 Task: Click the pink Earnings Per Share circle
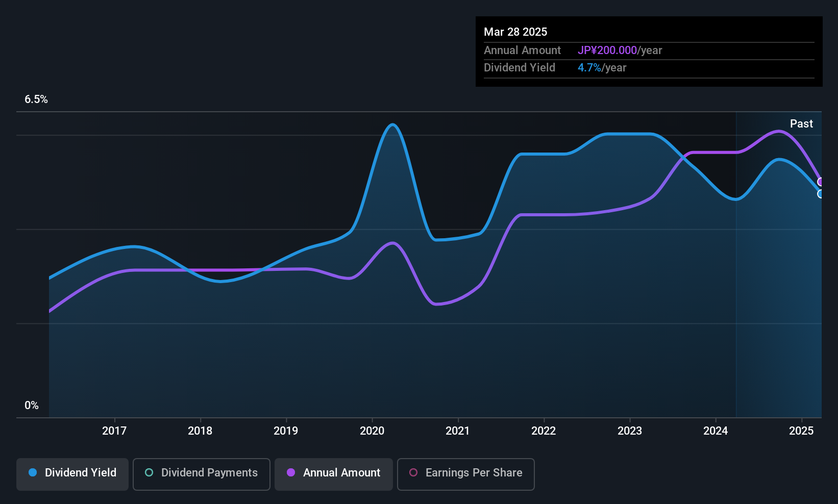(413, 473)
